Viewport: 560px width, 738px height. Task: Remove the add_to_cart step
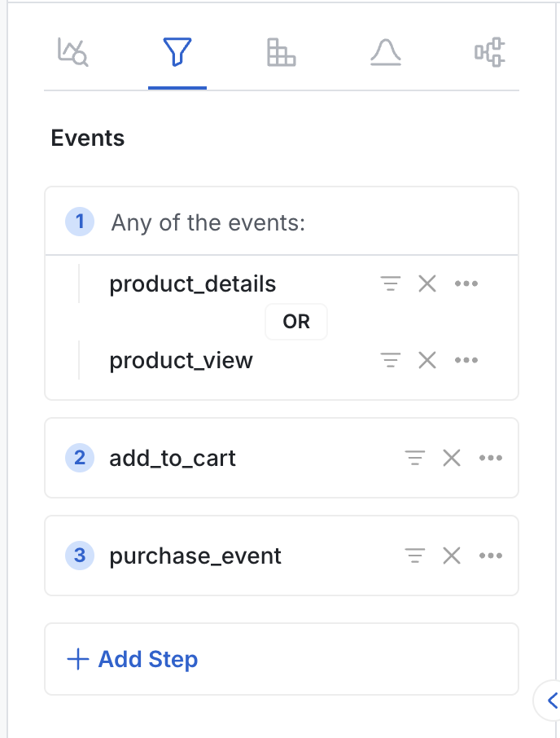(x=452, y=458)
